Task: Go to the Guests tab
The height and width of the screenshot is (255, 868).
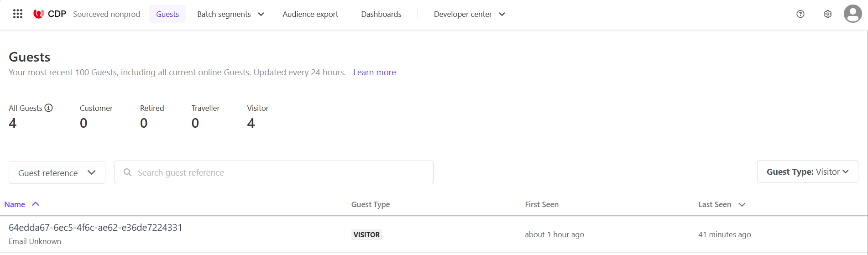Action: click(x=167, y=14)
